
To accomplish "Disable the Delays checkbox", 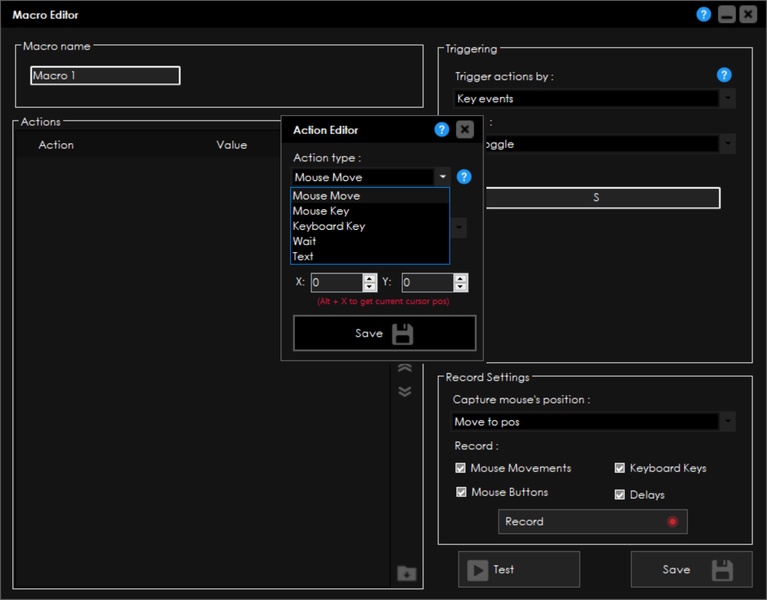I will tap(620, 494).
